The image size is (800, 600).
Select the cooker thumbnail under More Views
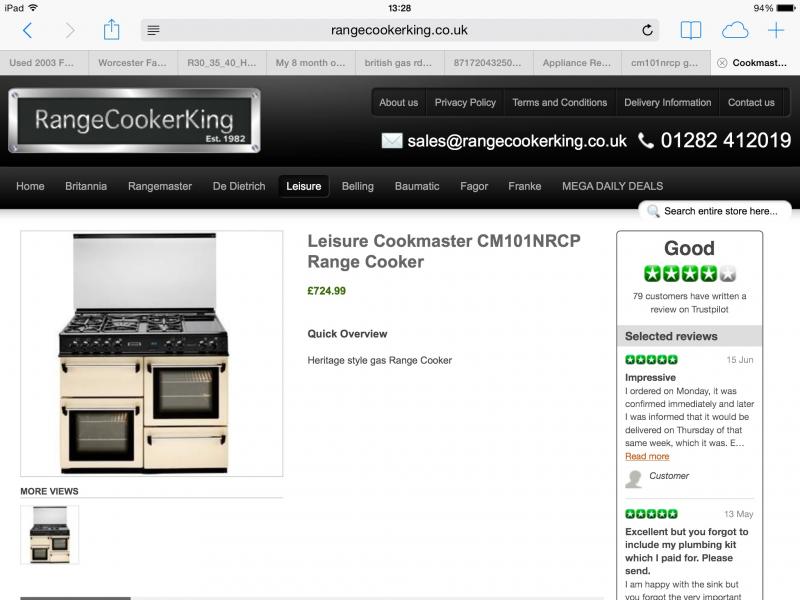point(49,535)
